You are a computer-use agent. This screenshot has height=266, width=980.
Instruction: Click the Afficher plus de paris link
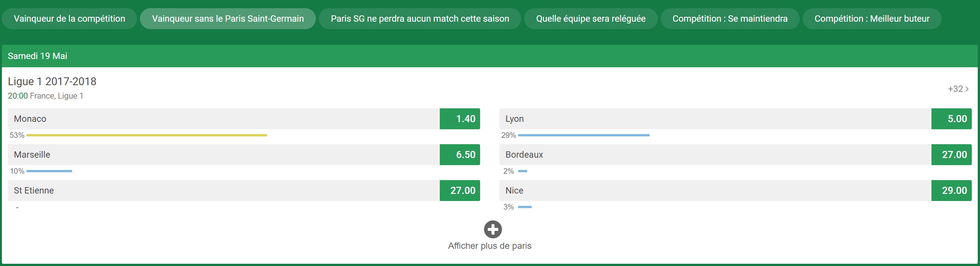tap(489, 246)
